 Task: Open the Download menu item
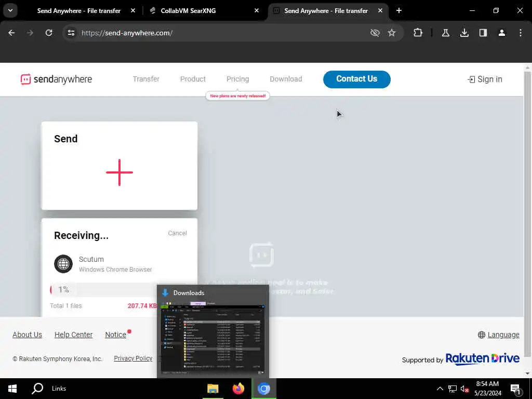pos(286,79)
